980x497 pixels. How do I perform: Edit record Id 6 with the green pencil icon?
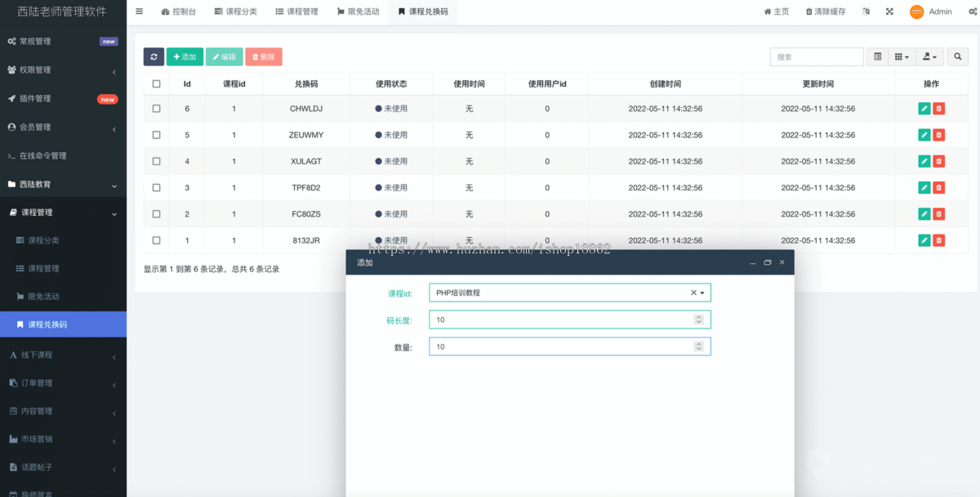tap(924, 108)
